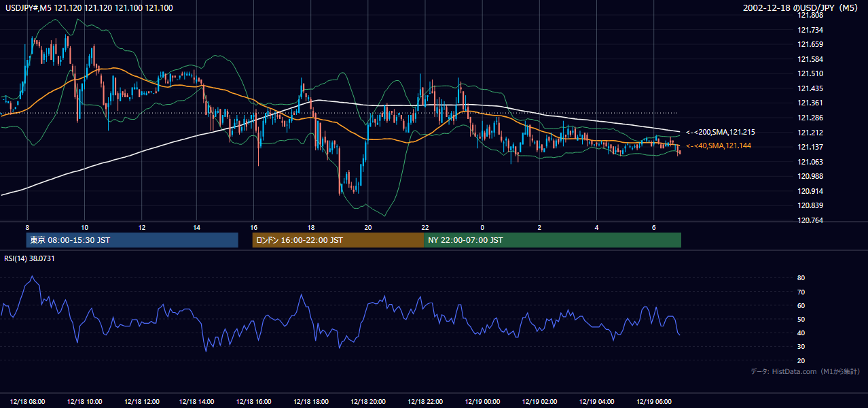868x408 pixels.
Task: Click price axis value 121.808
Action: coord(811,15)
